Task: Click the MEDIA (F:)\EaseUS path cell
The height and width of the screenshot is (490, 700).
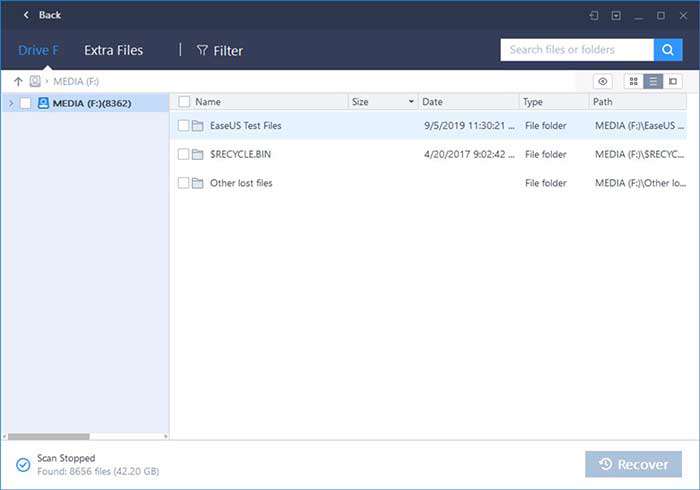Action: [x=639, y=126]
